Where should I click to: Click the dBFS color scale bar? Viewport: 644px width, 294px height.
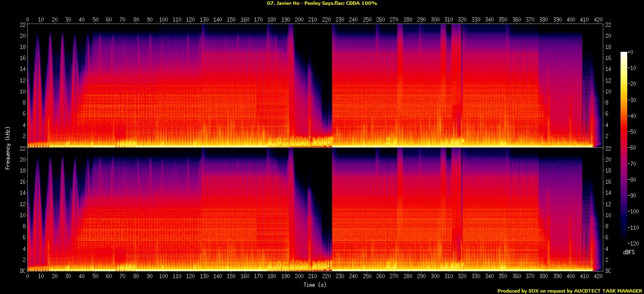(x=623, y=145)
